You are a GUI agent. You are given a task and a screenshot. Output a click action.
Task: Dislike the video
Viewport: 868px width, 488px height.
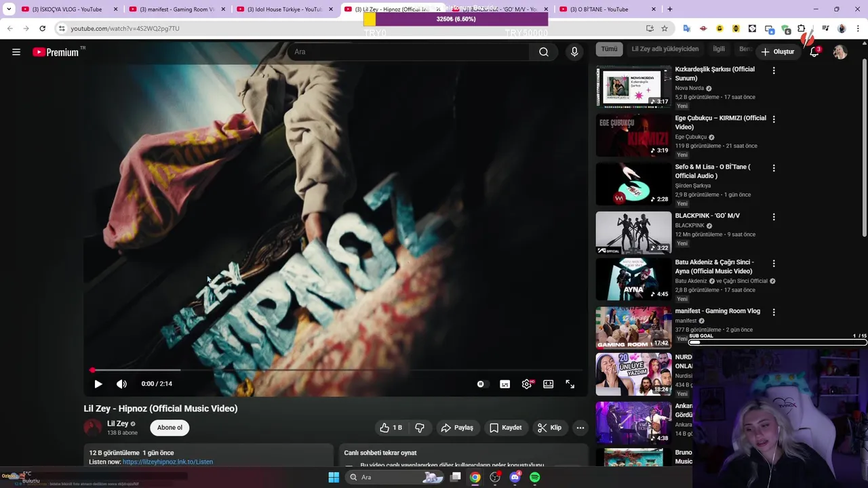tap(420, 428)
